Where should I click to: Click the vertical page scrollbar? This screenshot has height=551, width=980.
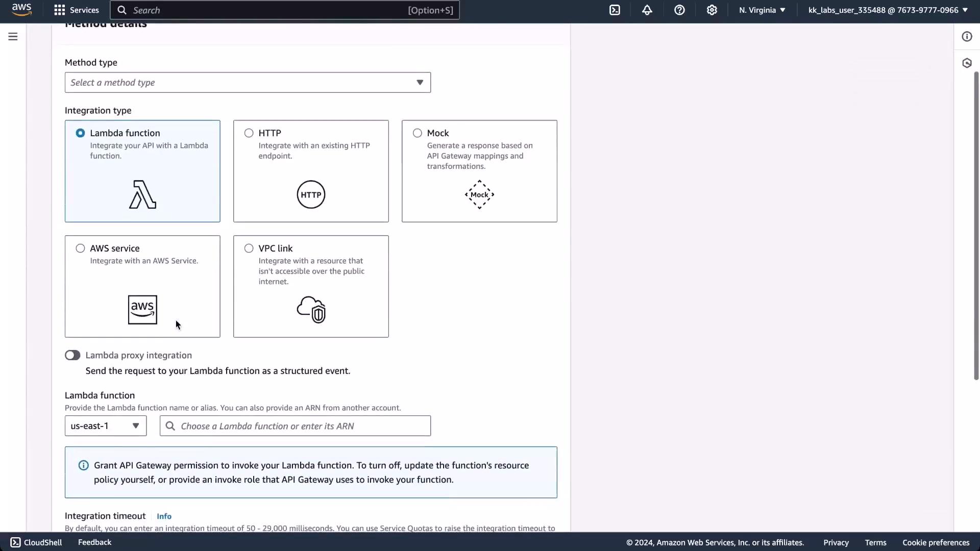[x=976, y=226]
